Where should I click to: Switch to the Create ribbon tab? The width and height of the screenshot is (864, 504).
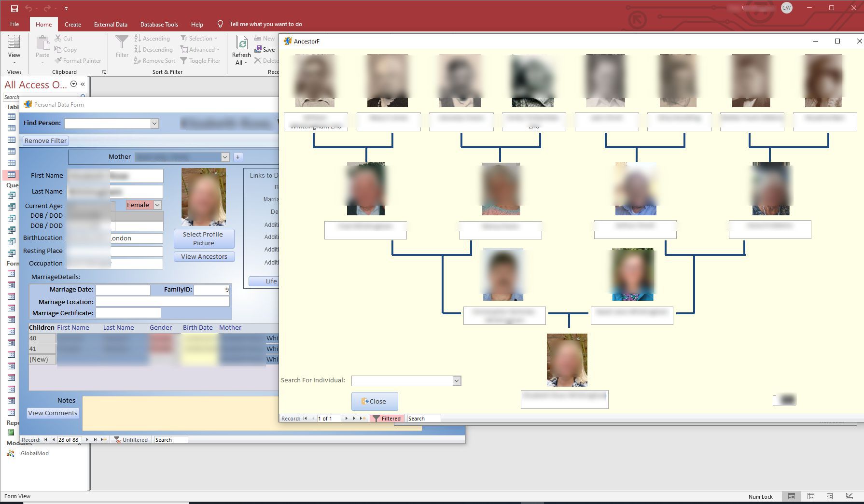[72, 24]
